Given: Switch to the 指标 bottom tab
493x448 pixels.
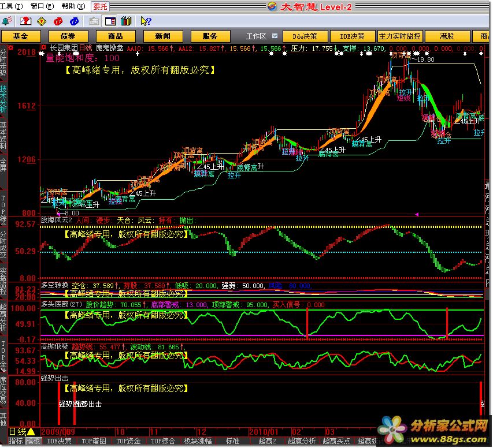Looking at the screenshot, I should [x=16, y=442].
